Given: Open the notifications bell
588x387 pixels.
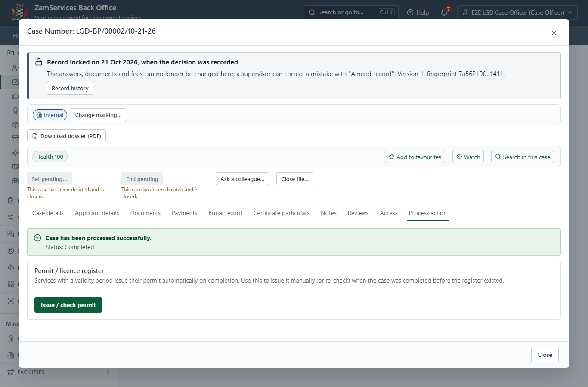Looking at the screenshot, I should coord(445,12).
